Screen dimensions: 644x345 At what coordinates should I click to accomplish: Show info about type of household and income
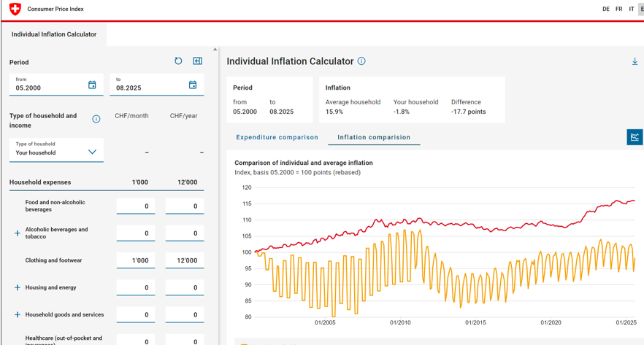click(x=96, y=119)
